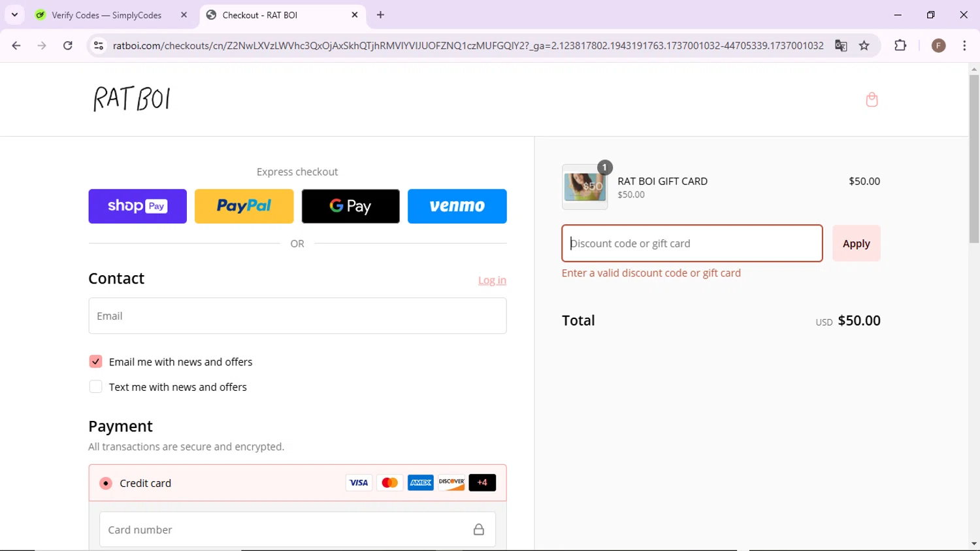Close the Verify Codes SimplyCodes tab
980x551 pixels.
tap(184, 15)
